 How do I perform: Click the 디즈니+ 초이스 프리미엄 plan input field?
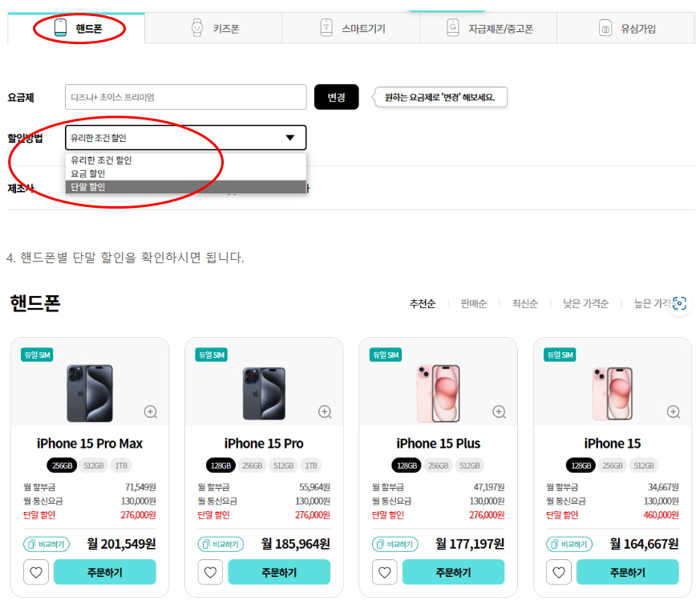coord(184,96)
